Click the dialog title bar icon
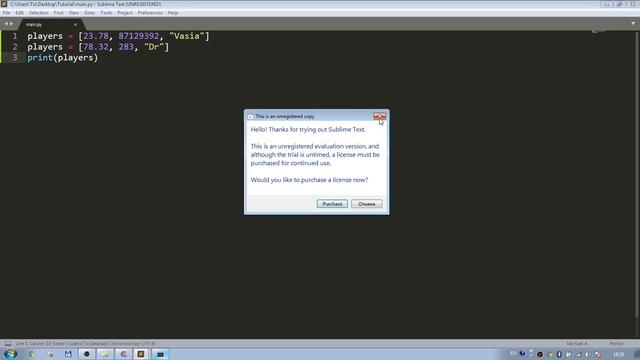The width and height of the screenshot is (640, 360). [x=250, y=117]
